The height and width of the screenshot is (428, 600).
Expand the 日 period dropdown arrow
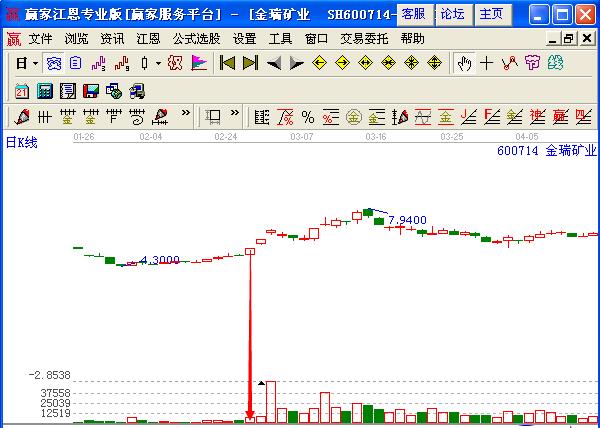click(35, 63)
